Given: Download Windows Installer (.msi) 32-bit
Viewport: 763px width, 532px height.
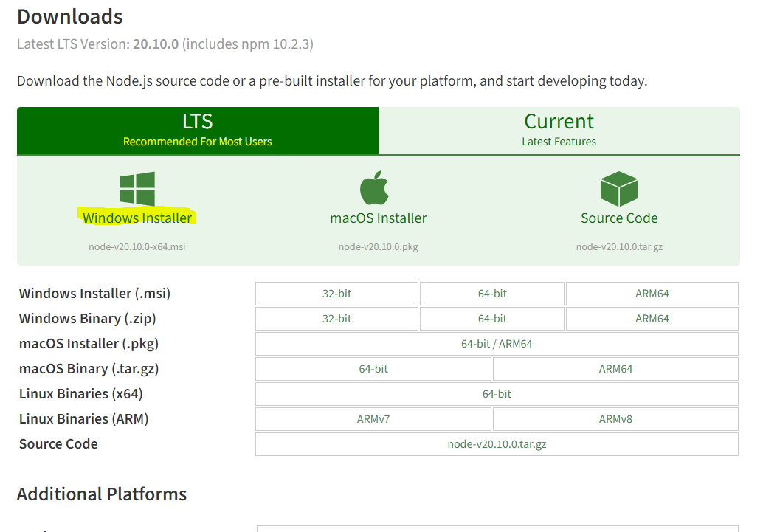Looking at the screenshot, I should coord(336,294).
